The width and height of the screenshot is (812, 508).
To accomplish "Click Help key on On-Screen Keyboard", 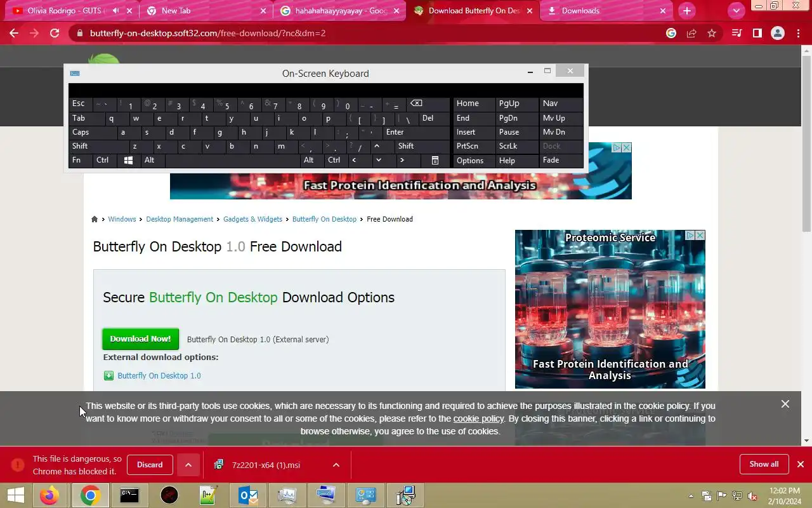I will [x=516, y=161].
